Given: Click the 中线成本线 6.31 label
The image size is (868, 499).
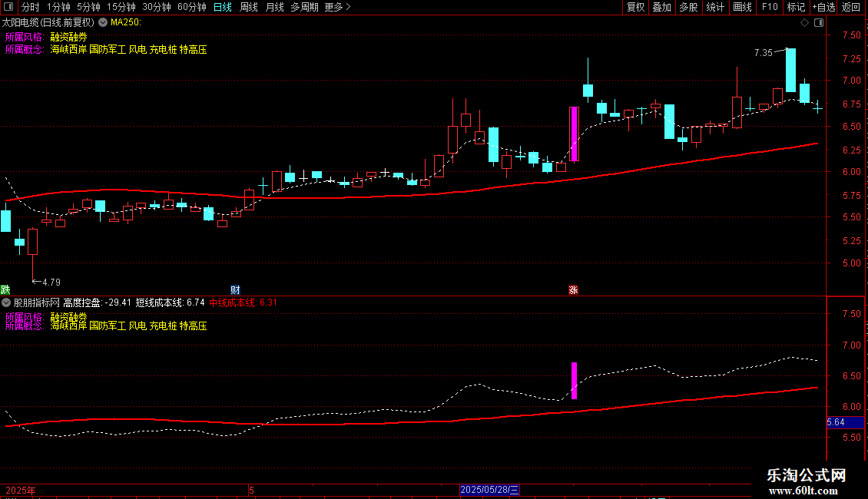Looking at the screenshot, I should point(243,302).
